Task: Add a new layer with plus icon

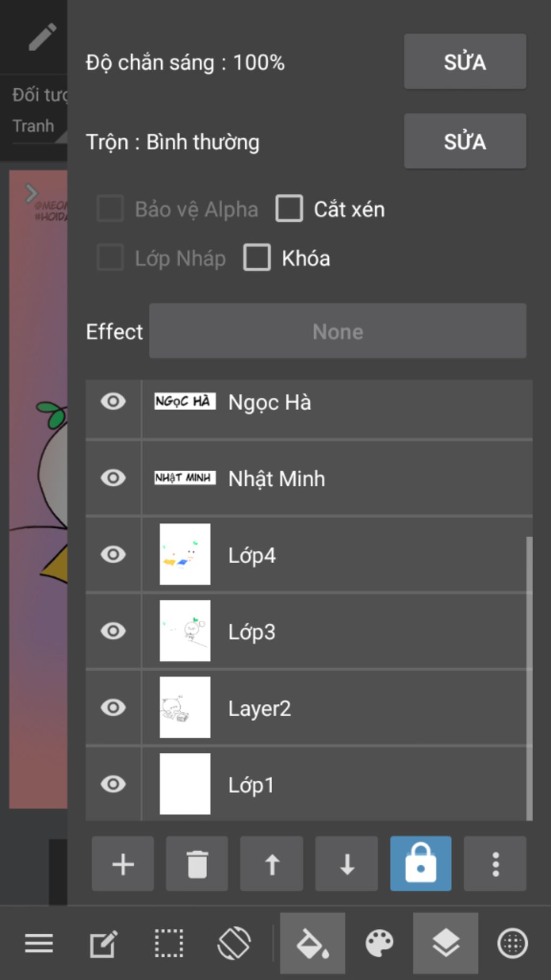Action: 123,864
